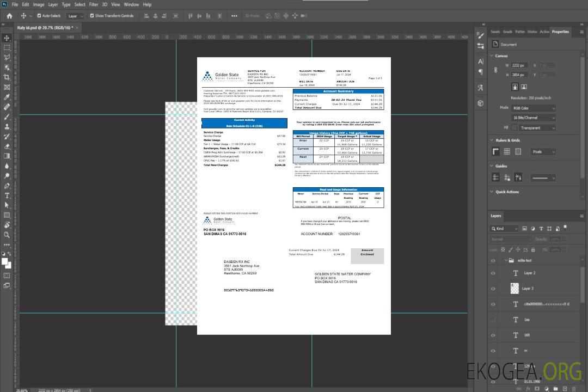Open the RGB Color mode dropdown
Screen dimensions: 588x392
point(533,108)
